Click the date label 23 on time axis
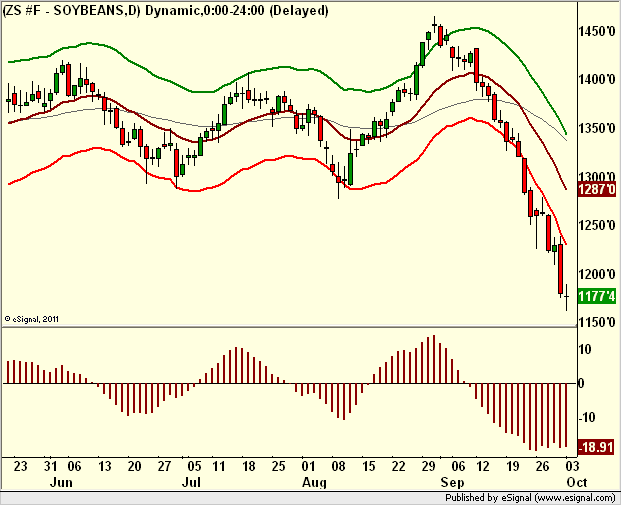Screen dimensions: 621x505 click(x=21, y=466)
